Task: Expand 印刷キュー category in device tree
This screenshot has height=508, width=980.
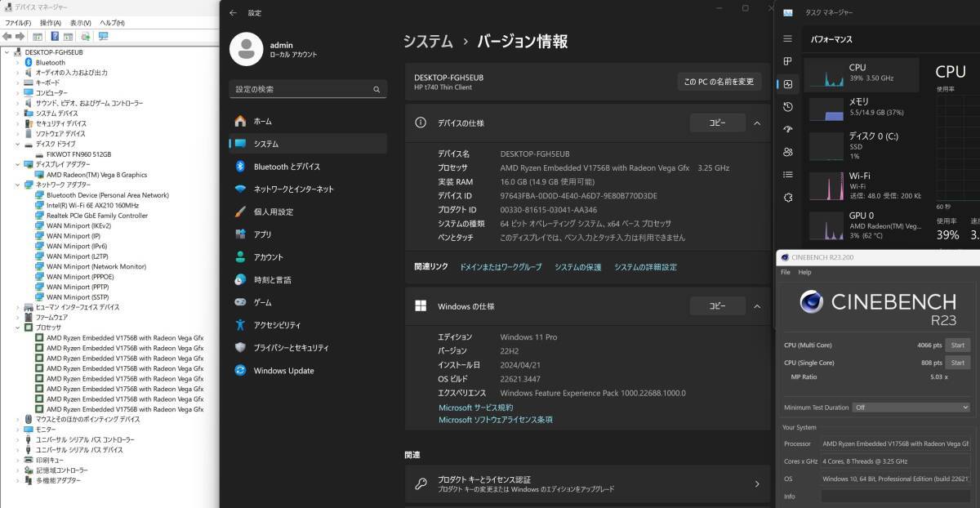Action: tap(18, 460)
